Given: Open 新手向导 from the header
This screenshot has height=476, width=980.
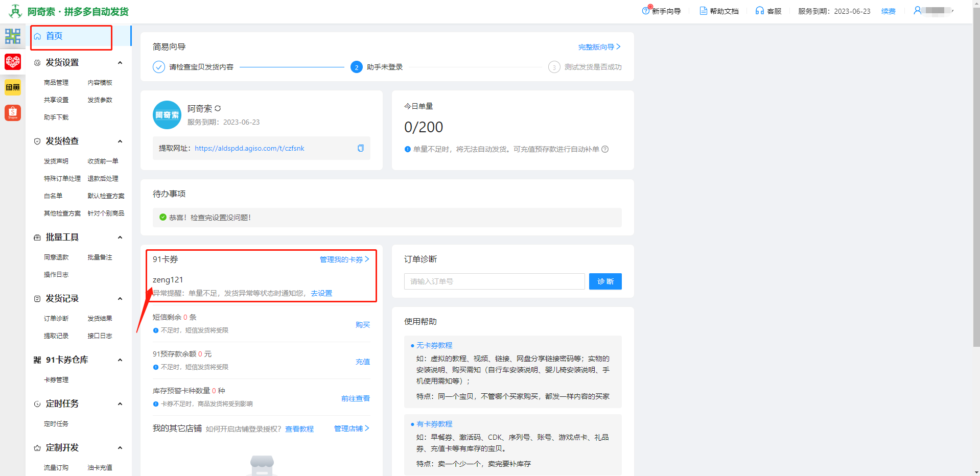Looking at the screenshot, I should point(662,11).
